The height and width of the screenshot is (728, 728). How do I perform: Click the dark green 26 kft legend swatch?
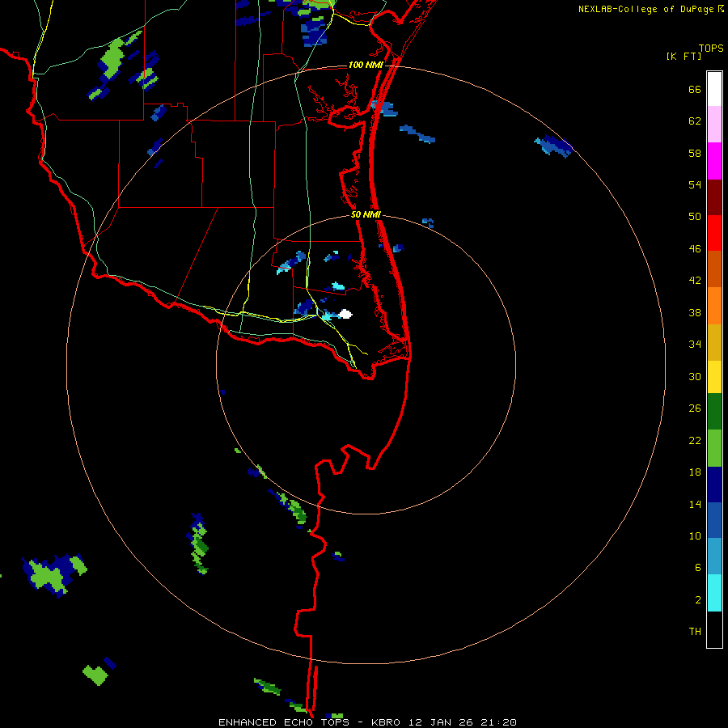point(714,412)
